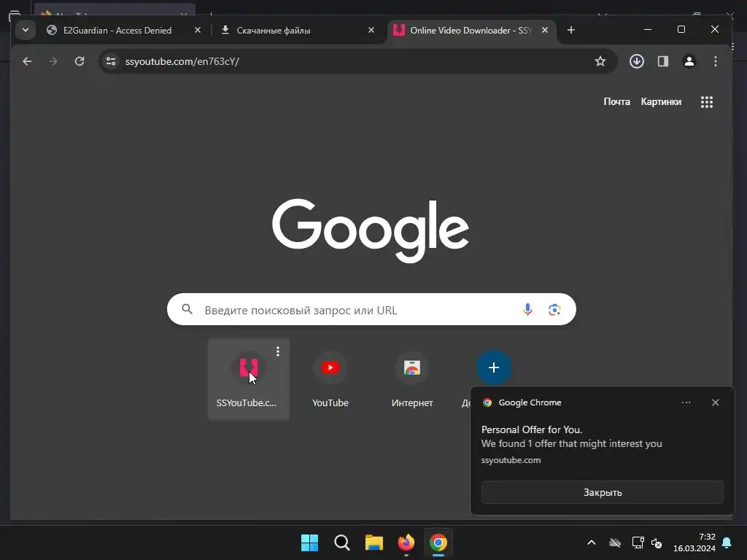The image size is (747, 560).
Task: Open the Chrome three-dot menu
Action: point(716,61)
